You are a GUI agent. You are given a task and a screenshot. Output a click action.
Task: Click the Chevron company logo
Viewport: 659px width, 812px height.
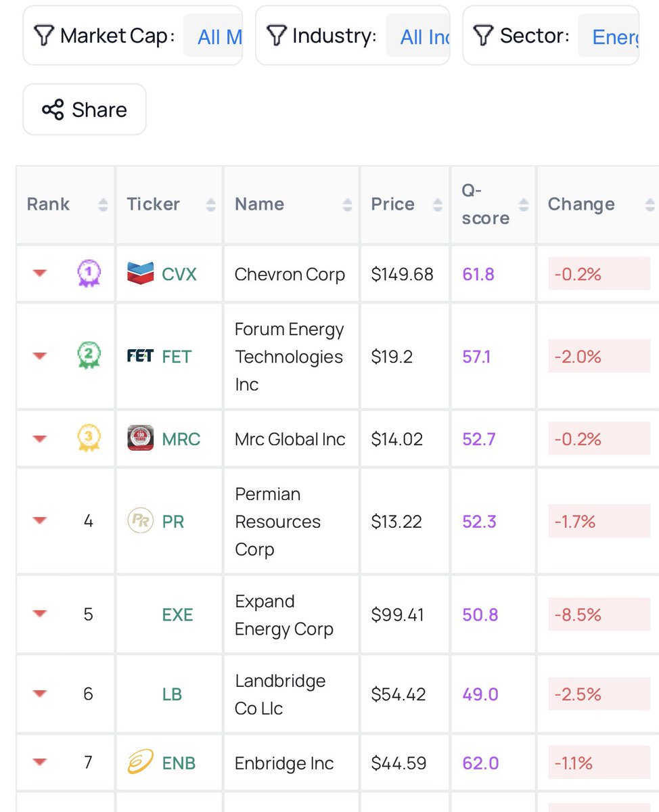[x=141, y=273]
